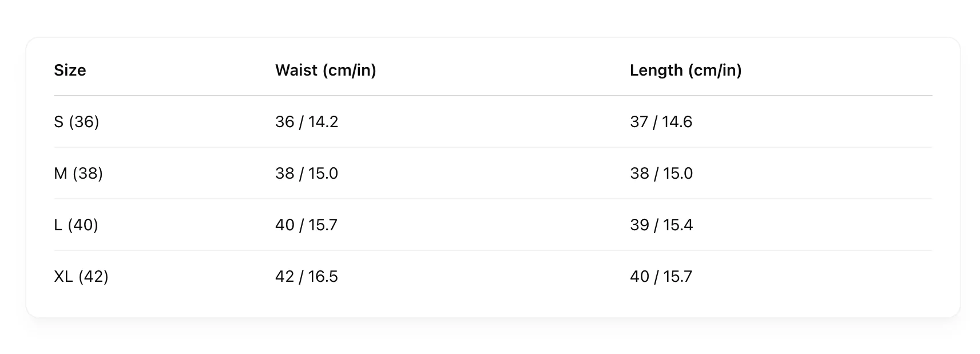The width and height of the screenshot is (980, 354).
Task: Click the waist value 36 / 14.2
Action: tap(307, 121)
